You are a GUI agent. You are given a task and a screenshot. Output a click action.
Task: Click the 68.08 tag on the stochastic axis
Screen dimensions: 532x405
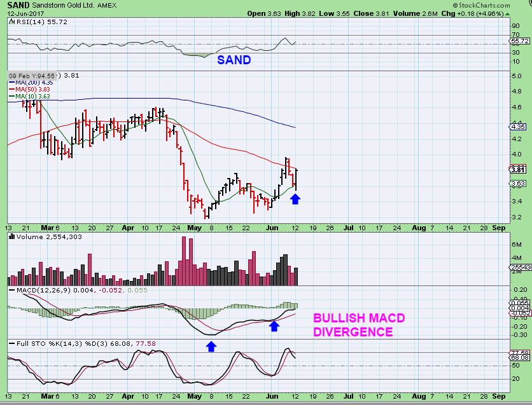click(520, 357)
